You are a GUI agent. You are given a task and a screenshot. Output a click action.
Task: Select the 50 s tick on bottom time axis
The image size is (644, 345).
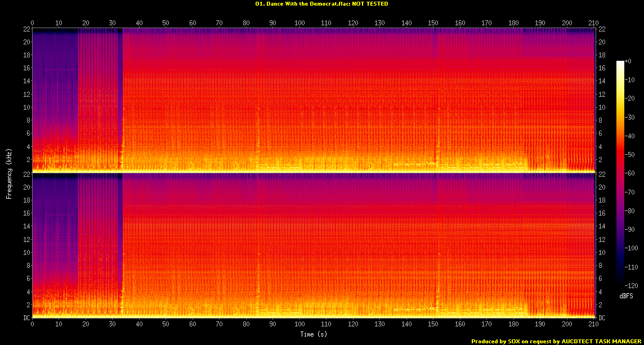[x=166, y=325]
